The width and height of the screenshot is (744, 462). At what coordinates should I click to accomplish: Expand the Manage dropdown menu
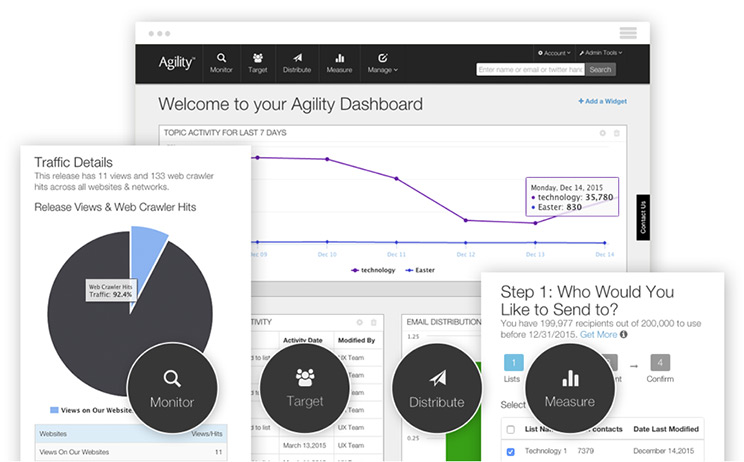pos(382,62)
